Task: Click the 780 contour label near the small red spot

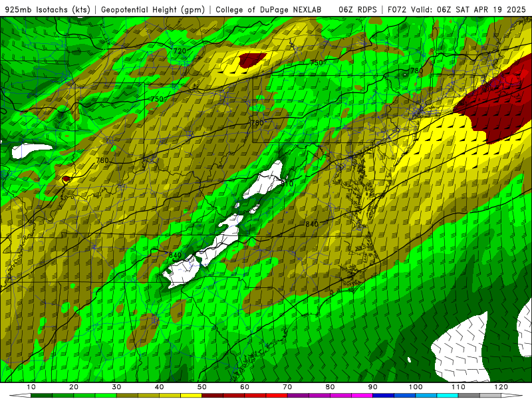Action: pyautogui.click(x=102, y=160)
